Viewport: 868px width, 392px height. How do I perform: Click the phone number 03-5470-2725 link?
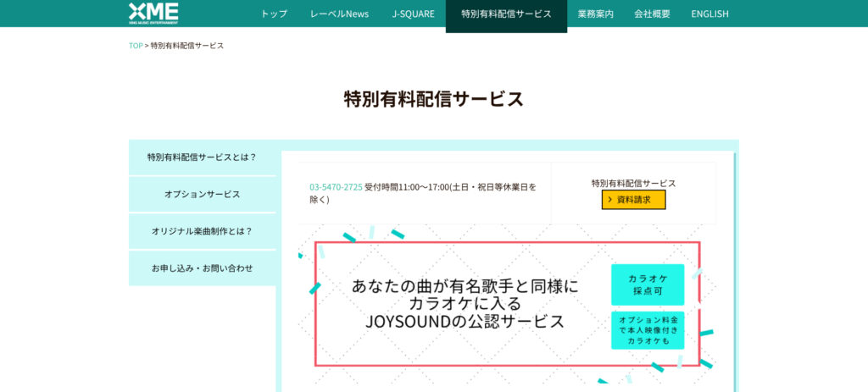(336, 187)
